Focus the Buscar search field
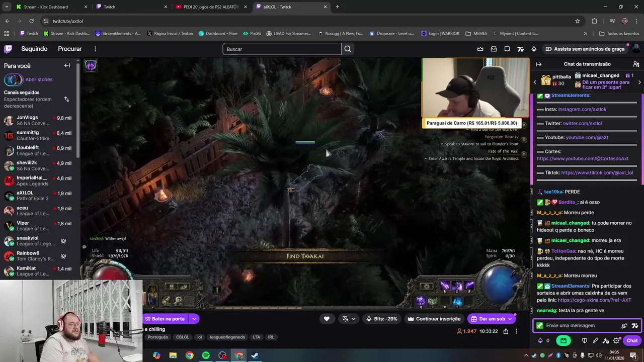Screen dimensions: 644x362 click(x=282, y=49)
